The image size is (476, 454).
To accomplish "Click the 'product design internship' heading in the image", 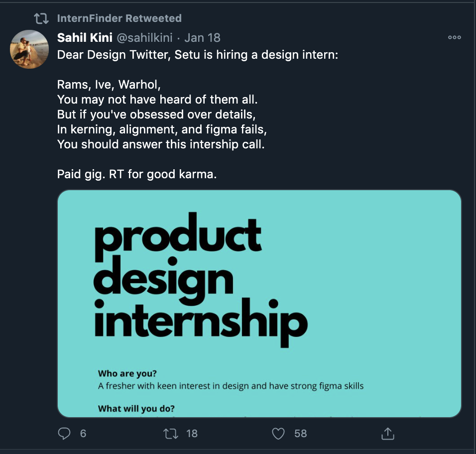I will point(199,279).
